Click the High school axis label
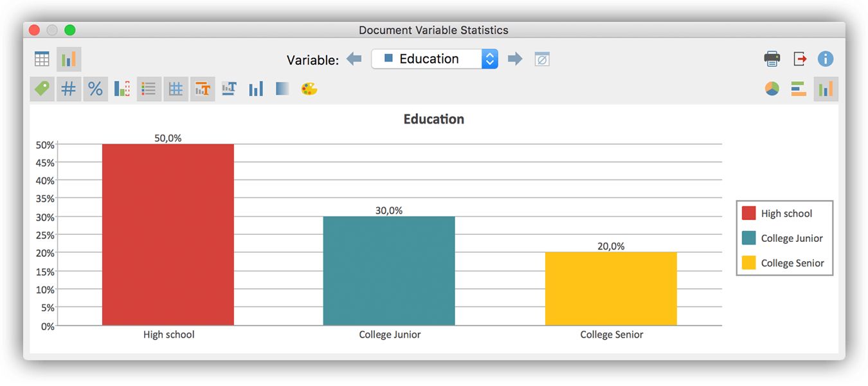Viewport: 868px width, 386px height. coord(169,335)
